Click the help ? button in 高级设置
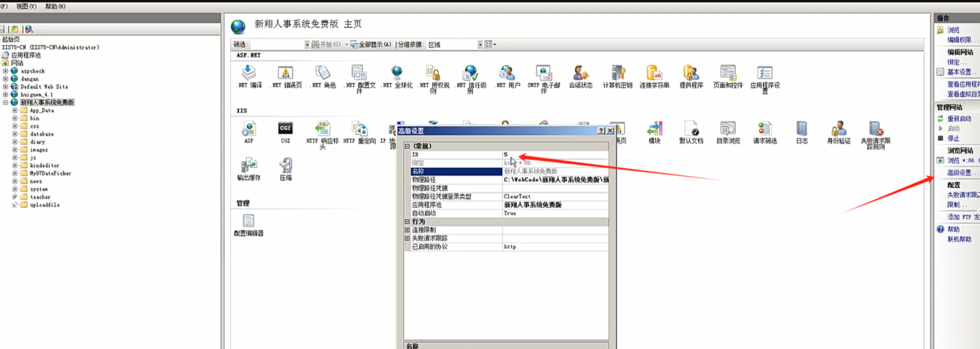 coord(601,131)
